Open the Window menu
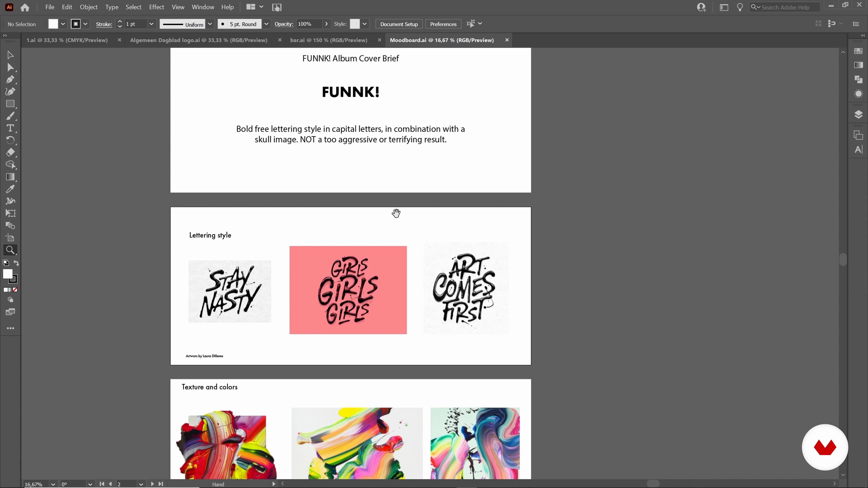868x488 pixels. (x=203, y=7)
